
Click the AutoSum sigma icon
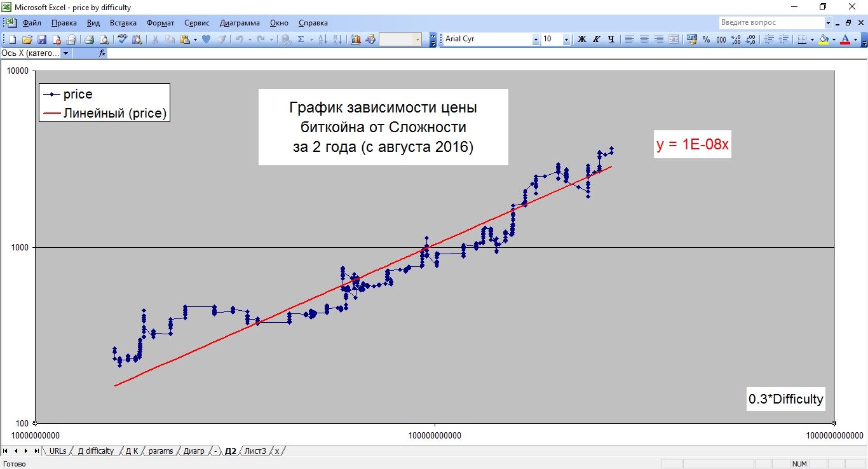[x=301, y=39]
